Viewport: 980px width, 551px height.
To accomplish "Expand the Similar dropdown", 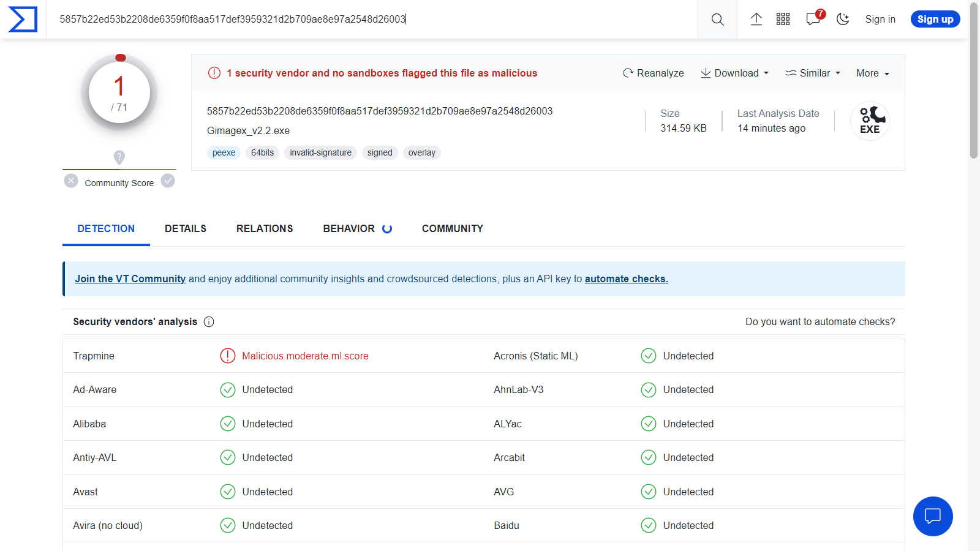I will click(813, 73).
